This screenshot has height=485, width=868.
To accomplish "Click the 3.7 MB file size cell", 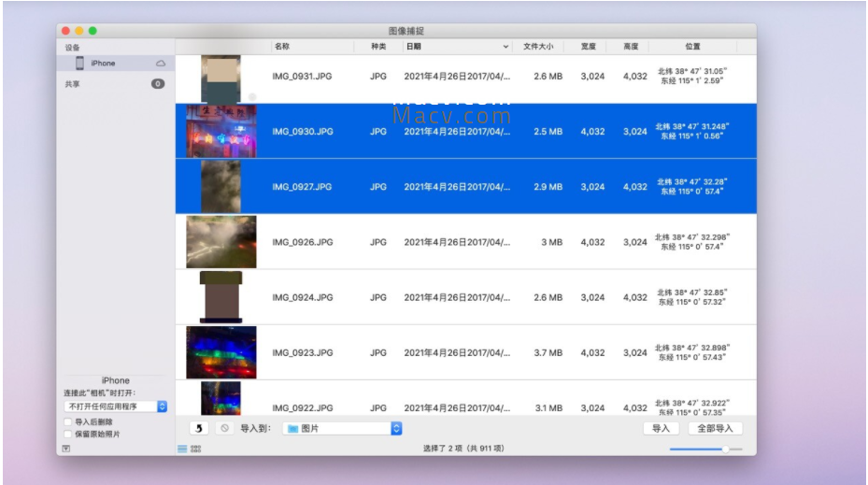I will (x=548, y=353).
